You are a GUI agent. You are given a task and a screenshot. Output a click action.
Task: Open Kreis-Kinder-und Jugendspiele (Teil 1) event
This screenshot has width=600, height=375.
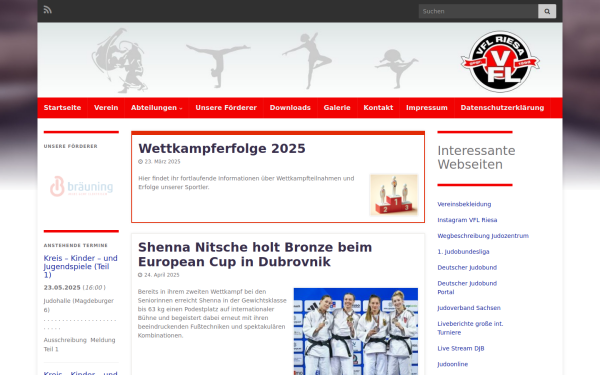coord(80,266)
